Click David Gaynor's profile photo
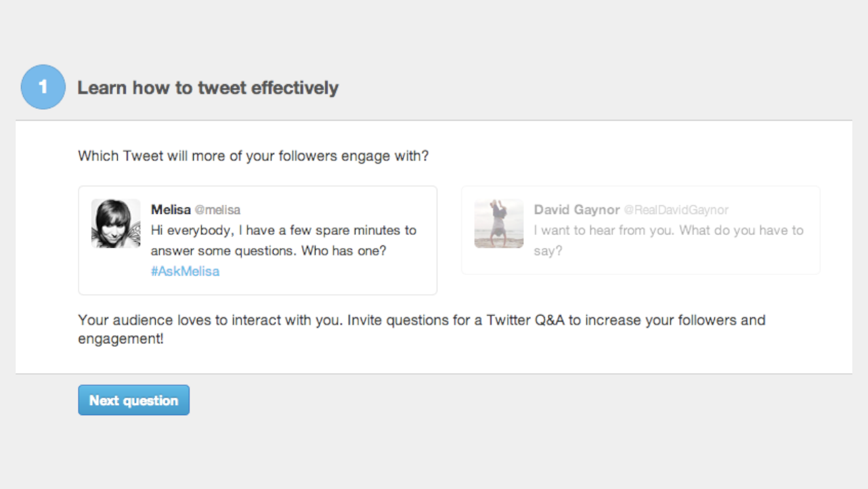Viewport: 868px width, 489px height. click(498, 223)
